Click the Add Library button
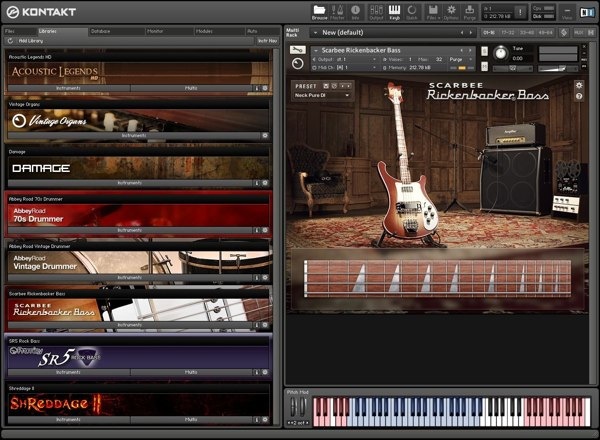The image size is (600, 440). [x=31, y=41]
